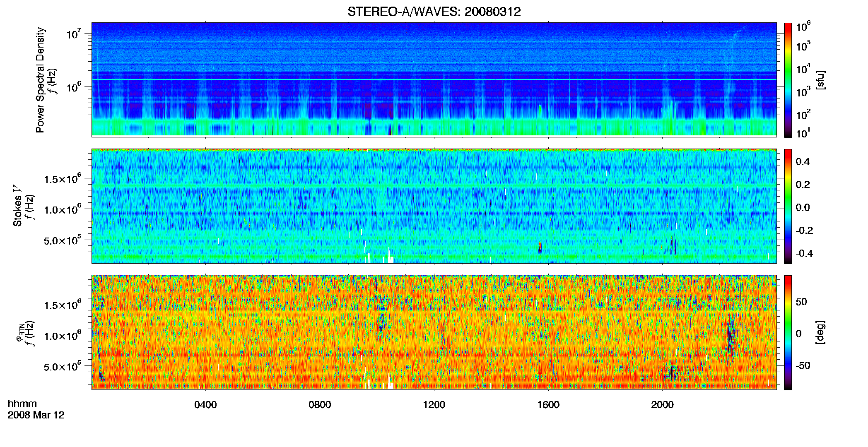
Task: Click the middle Stokes V spectrogram panel
Action: pos(434,206)
